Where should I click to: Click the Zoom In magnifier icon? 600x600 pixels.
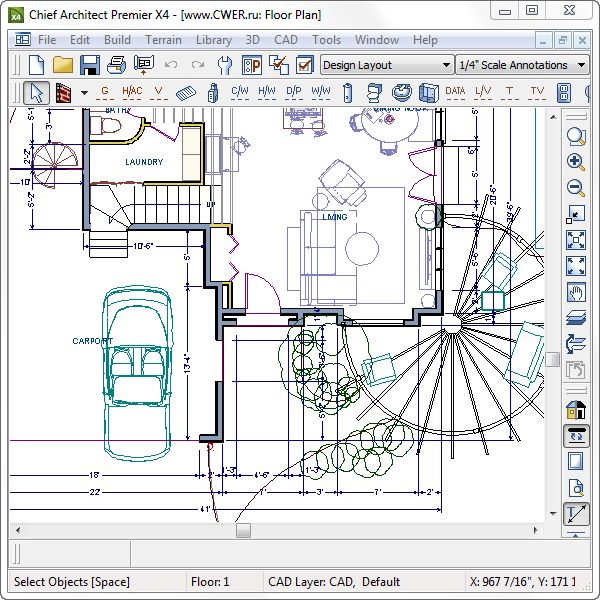[576, 162]
